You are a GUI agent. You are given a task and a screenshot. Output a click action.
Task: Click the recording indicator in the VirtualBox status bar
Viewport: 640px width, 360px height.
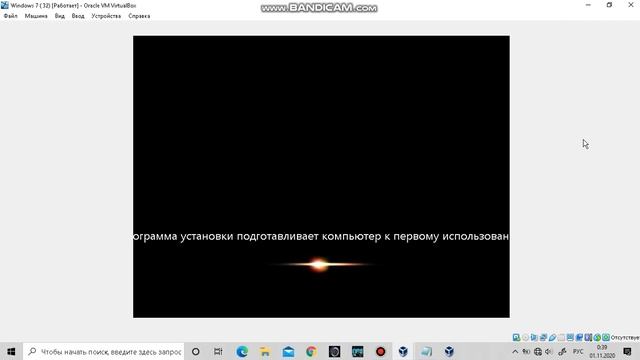point(579,337)
